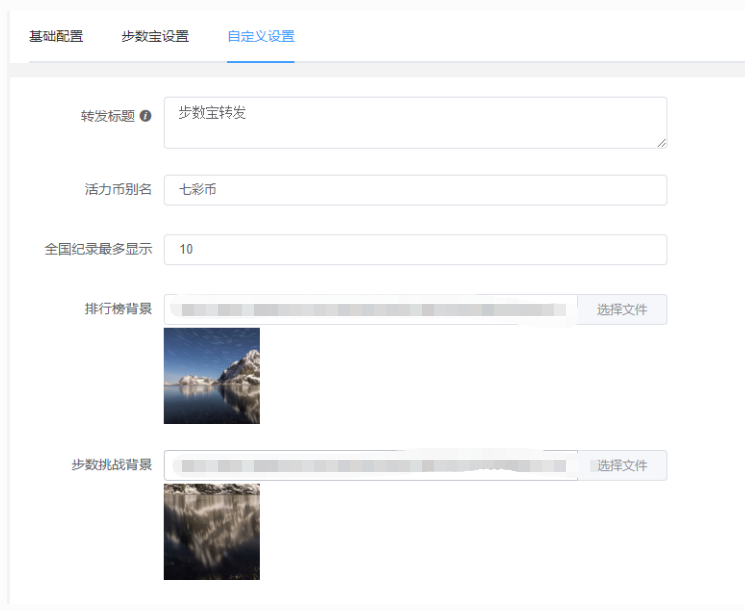Open the 步数宝设置 tab
Viewport: 745px width, 611px height.
pyautogui.click(x=155, y=36)
